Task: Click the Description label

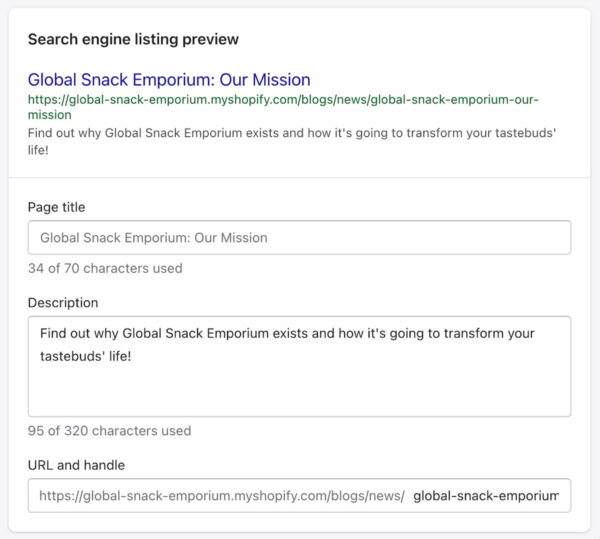Action: [x=63, y=303]
